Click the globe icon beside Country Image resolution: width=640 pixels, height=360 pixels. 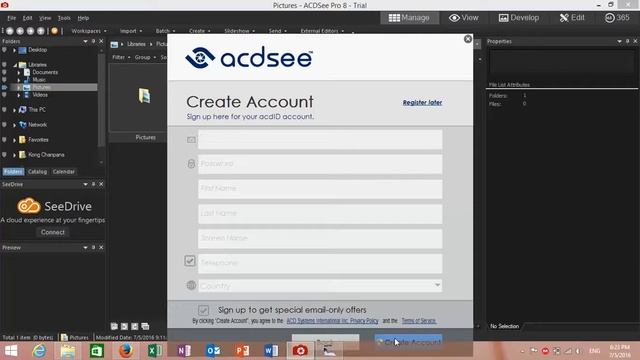(191, 285)
